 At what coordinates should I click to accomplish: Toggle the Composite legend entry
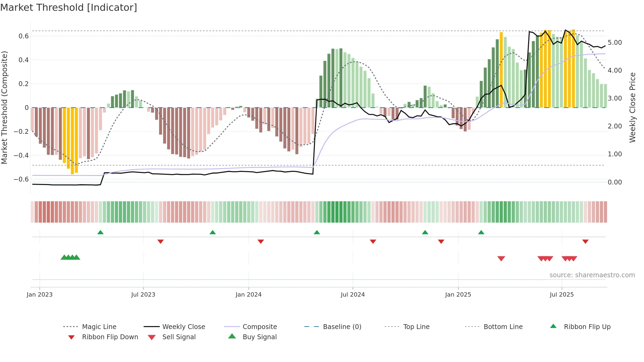tap(250, 327)
